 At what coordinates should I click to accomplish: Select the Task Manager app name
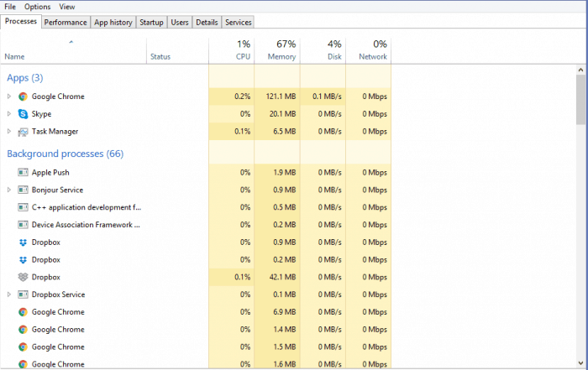pos(55,132)
